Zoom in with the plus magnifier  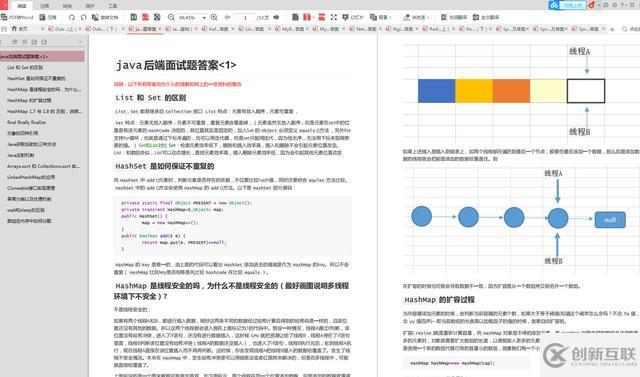click(x=214, y=17)
